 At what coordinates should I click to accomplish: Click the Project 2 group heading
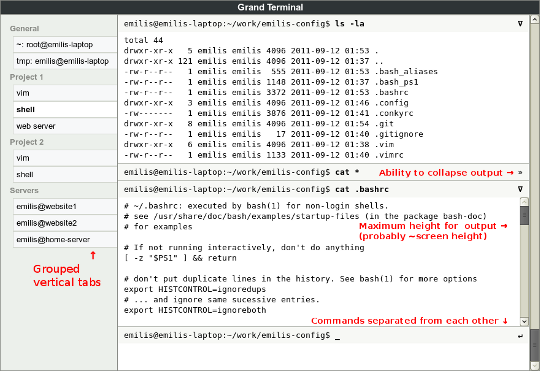[27, 142]
